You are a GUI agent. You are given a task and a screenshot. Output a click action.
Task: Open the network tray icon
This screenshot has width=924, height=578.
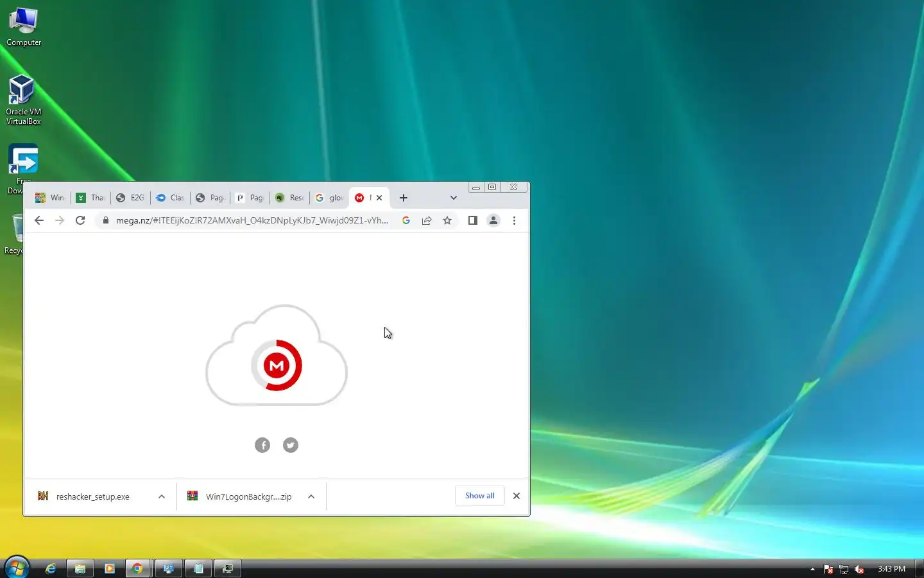844,569
